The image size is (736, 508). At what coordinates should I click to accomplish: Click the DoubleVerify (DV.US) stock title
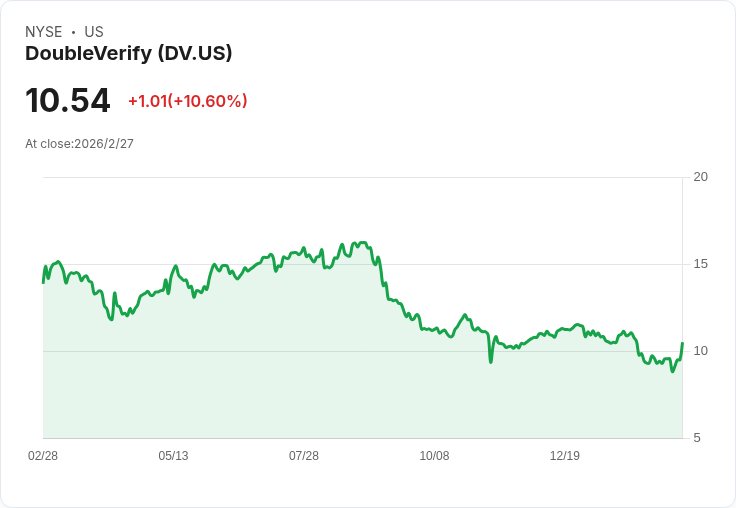pos(128,53)
